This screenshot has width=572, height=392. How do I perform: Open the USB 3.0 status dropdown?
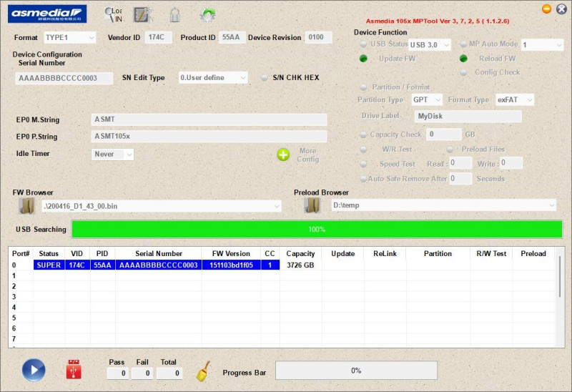coord(430,45)
